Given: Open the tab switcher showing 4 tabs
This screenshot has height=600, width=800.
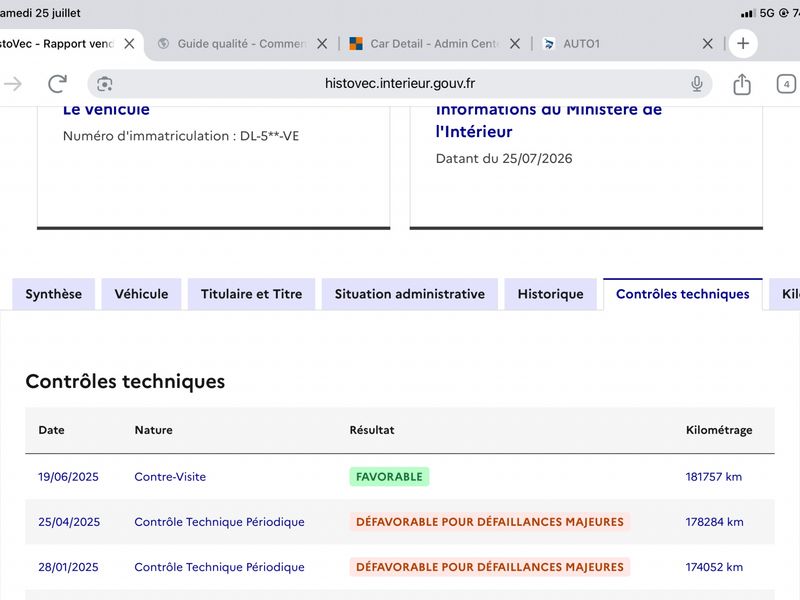Looking at the screenshot, I should (x=786, y=84).
